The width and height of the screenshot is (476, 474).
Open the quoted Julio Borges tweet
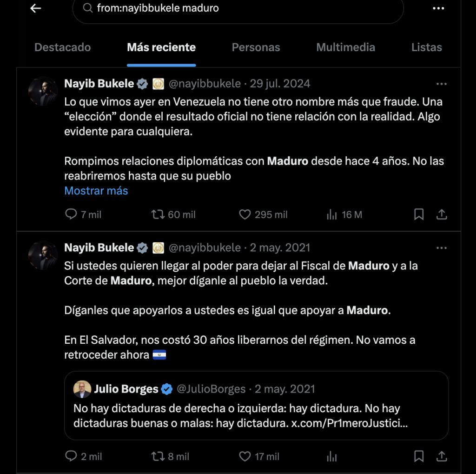pos(256,405)
